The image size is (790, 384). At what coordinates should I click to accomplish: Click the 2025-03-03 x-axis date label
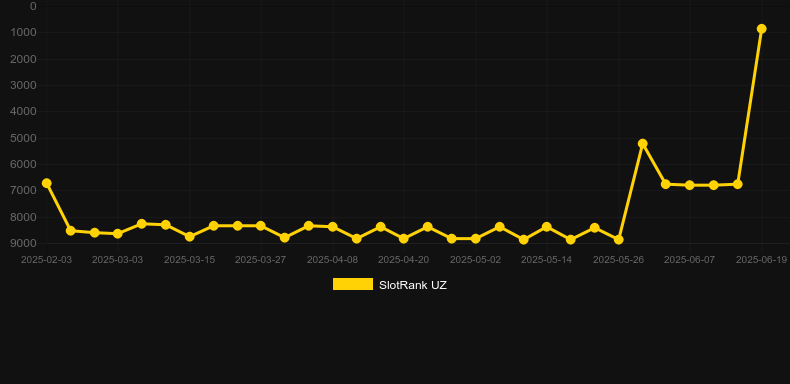(117, 260)
